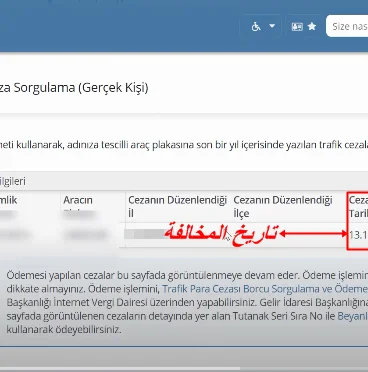
Task: Click the blurred province cell in the row
Action: (144, 234)
